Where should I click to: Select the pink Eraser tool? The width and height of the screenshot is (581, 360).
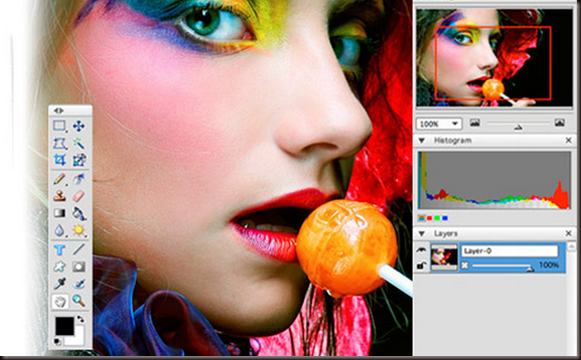(x=79, y=196)
